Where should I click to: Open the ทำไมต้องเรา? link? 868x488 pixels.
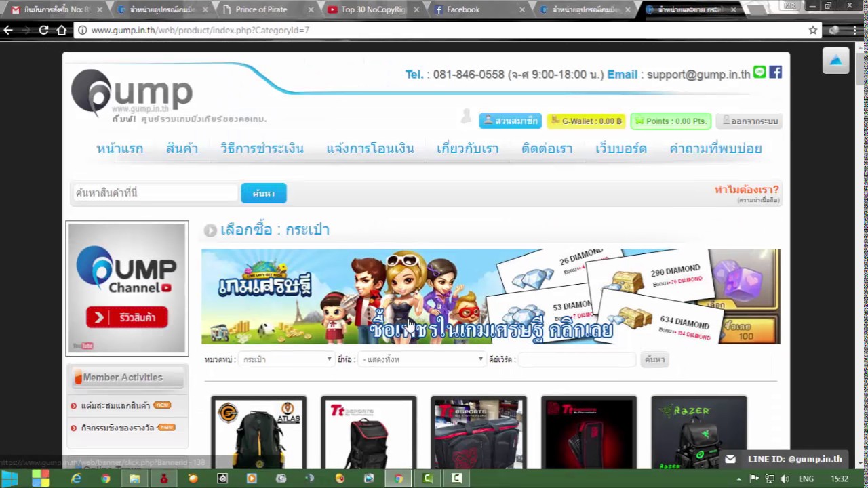747,190
